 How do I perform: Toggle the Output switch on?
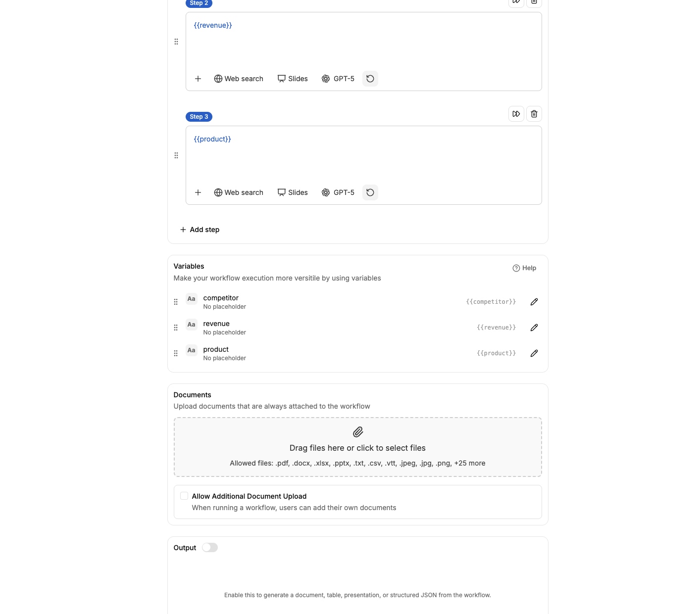coord(210,548)
